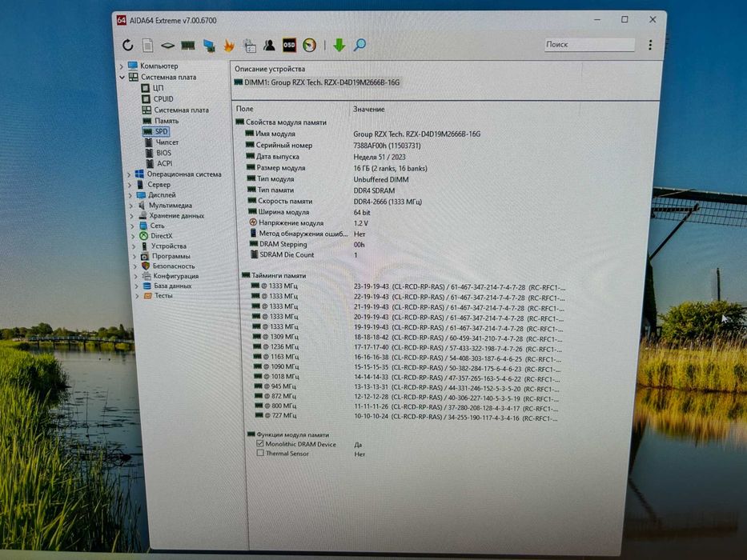Select the @ 945 МГц timing row
Image resolution: width=747 pixels, height=560 pixels.
point(407,387)
